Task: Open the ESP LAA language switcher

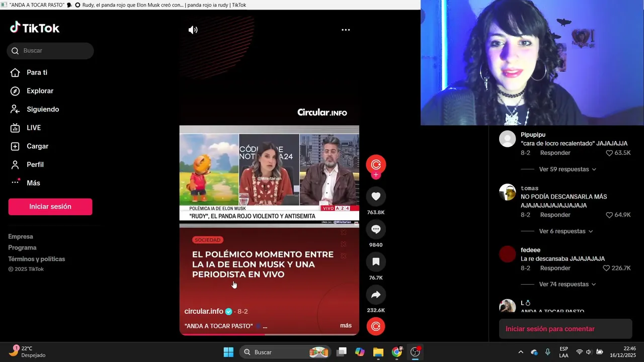Action: [x=563, y=352]
